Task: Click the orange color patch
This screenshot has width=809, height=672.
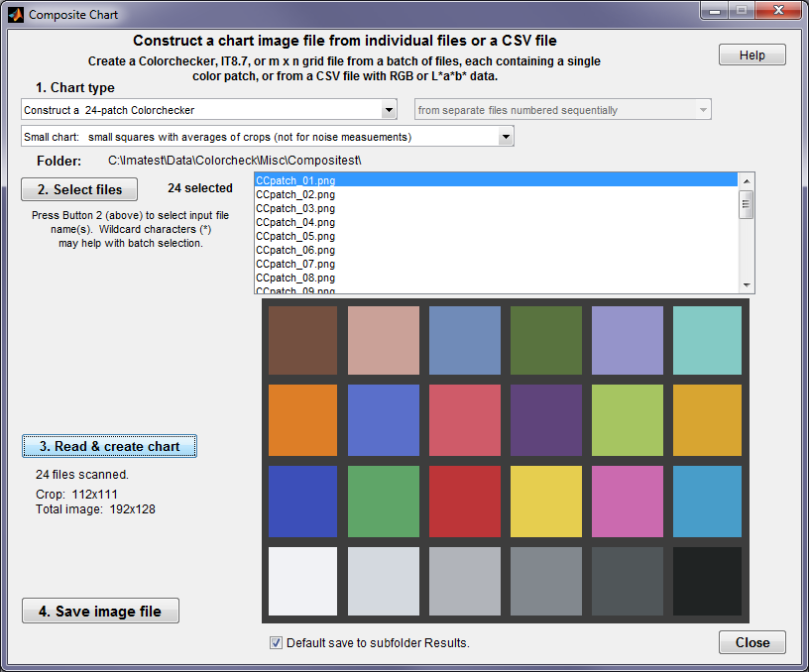Action: (x=302, y=420)
